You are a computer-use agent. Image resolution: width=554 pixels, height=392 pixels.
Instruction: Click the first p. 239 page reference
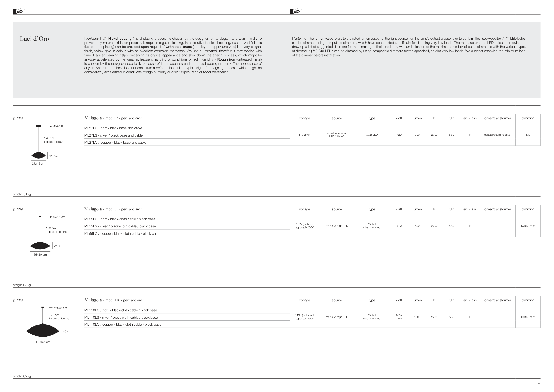pos(18,118)
